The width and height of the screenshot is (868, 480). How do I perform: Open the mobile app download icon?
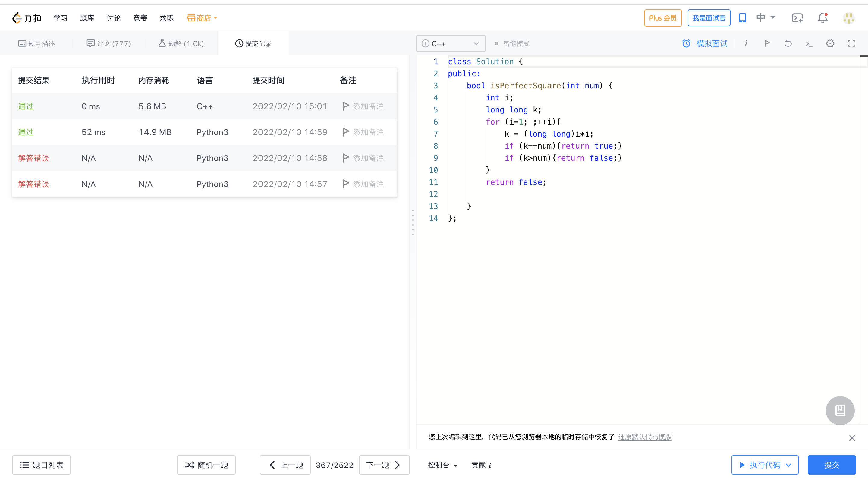click(x=742, y=18)
